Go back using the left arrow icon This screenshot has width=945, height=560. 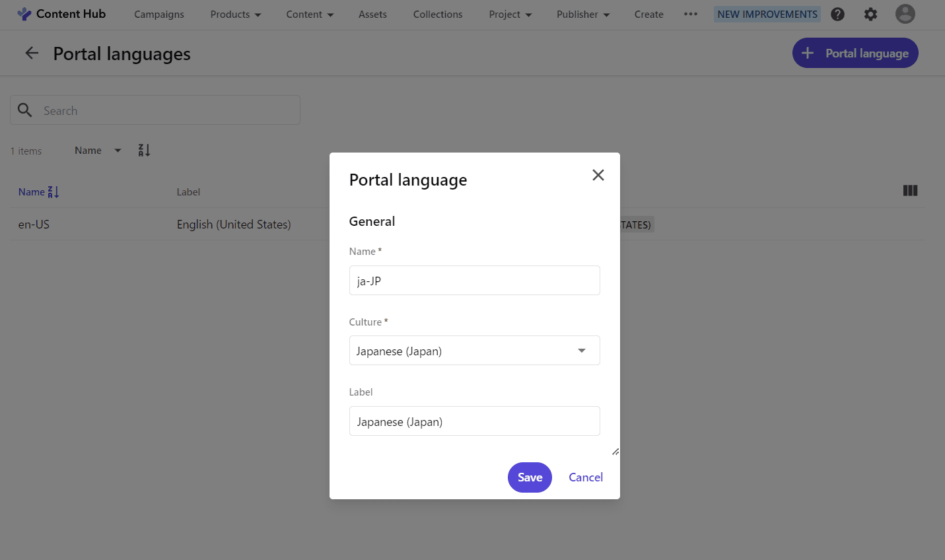[x=32, y=53]
